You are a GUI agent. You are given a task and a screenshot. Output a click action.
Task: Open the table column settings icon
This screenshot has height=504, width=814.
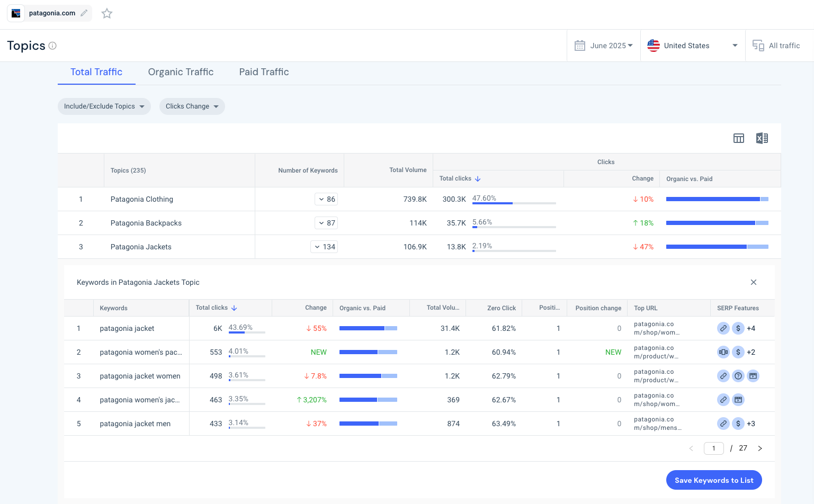coord(739,138)
